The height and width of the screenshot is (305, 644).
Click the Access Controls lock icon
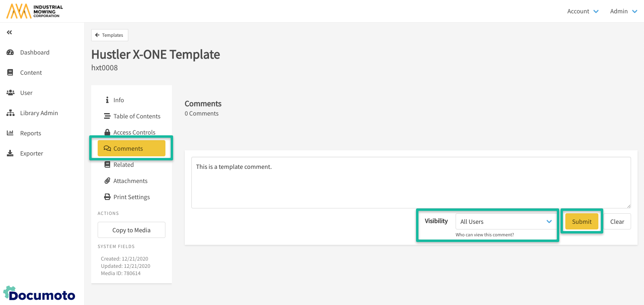(x=107, y=132)
